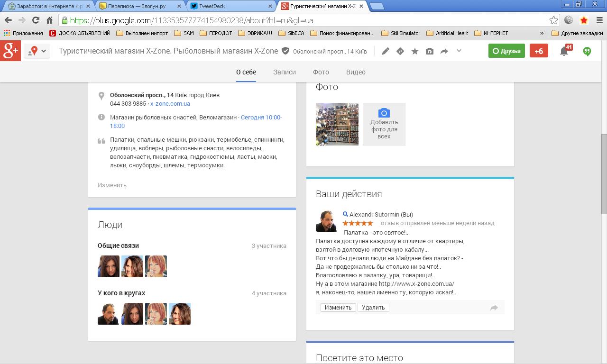Viewport: 607px width, 364px height.
Task: Open the Другие закладки folder
Action: pos(578,33)
